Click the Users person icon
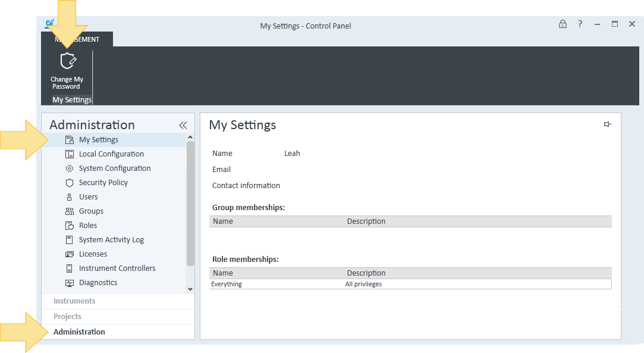 point(70,197)
